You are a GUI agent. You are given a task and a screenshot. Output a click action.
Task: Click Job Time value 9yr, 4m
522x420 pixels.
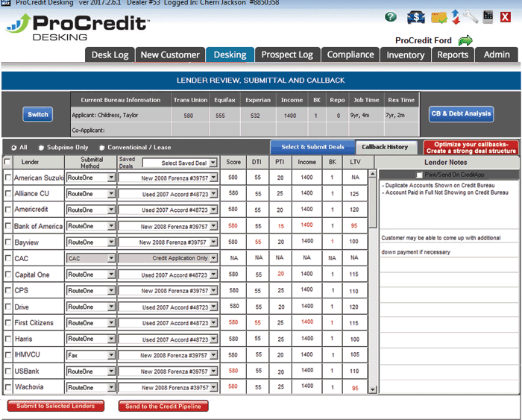tap(360, 115)
